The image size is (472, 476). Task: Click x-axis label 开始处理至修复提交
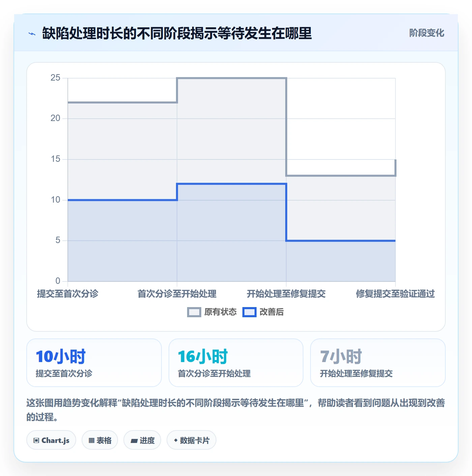(x=286, y=294)
